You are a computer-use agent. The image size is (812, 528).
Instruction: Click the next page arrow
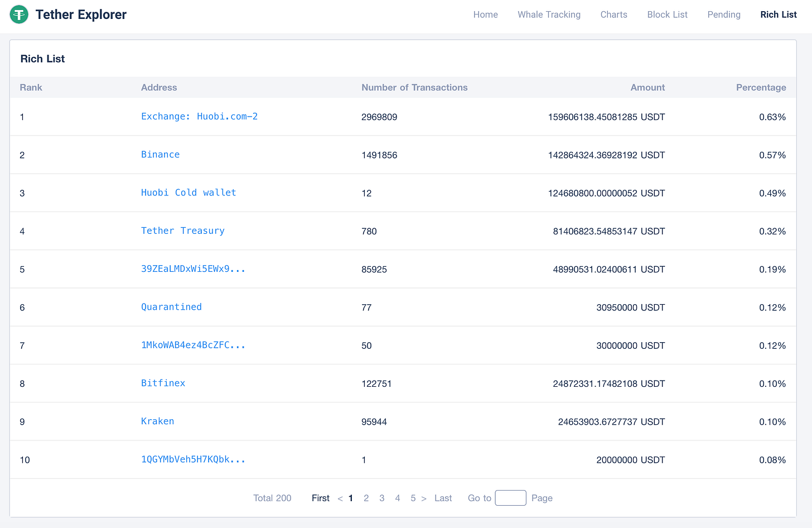[424, 498]
